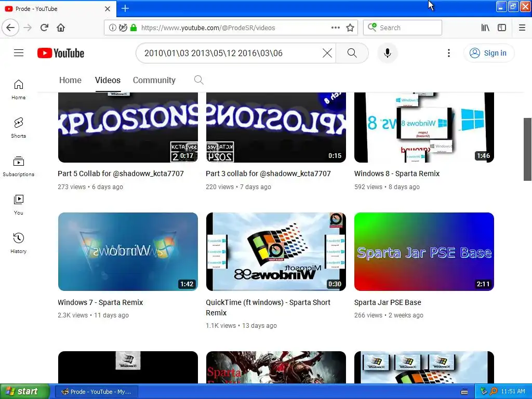The width and height of the screenshot is (532, 399).
Task: Reload the page with the refresh icon
Action: pyautogui.click(x=45, y=28)
